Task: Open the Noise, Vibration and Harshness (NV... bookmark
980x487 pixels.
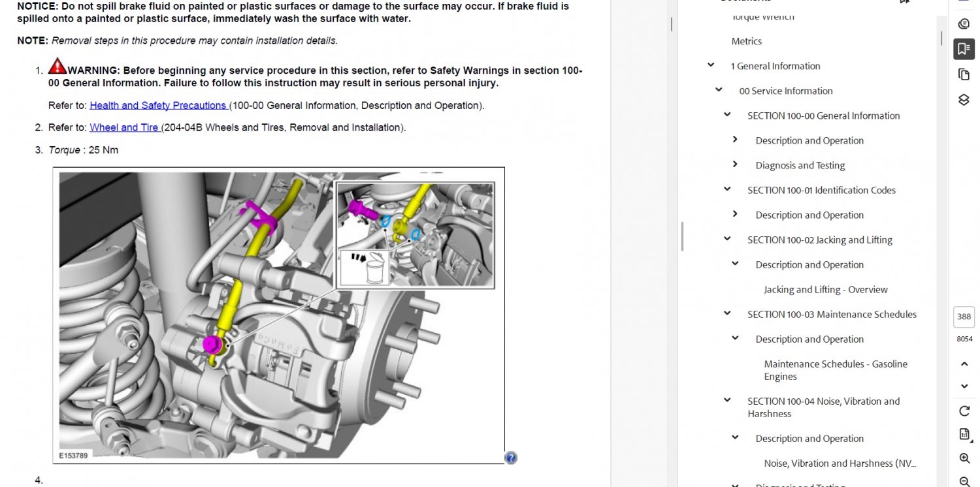Action: click(840, 463)
